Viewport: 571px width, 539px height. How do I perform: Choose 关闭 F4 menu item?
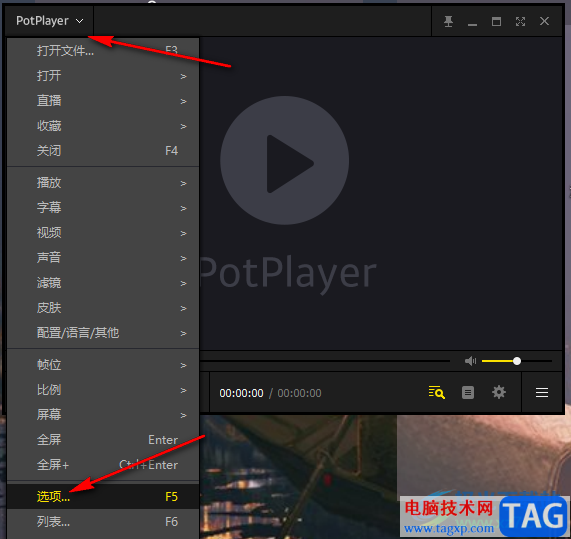pos(103,150)
